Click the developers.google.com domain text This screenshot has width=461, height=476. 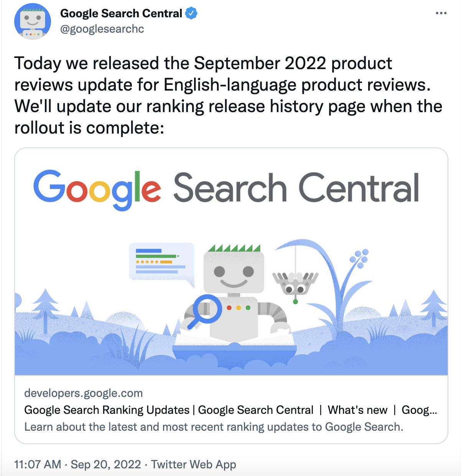[83, 393]
